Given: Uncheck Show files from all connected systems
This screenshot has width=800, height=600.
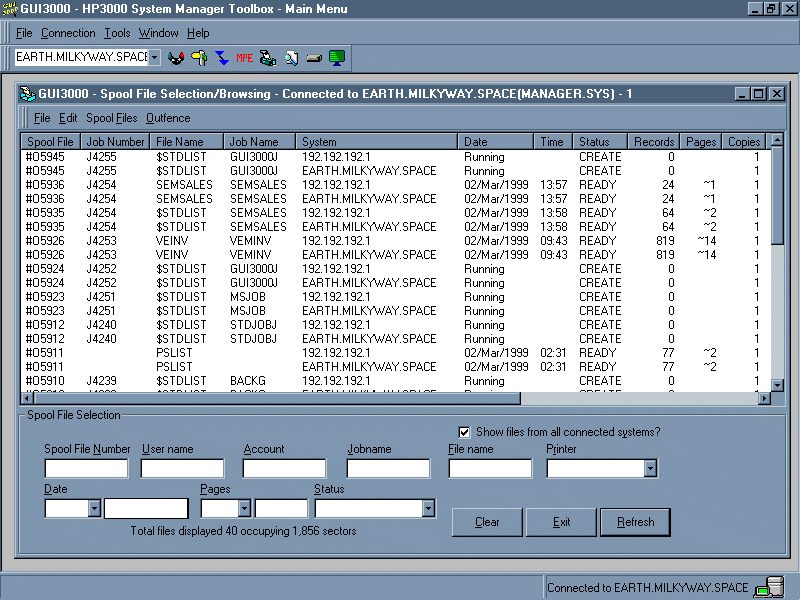Looking at the screenshot, I should (464, 432).
